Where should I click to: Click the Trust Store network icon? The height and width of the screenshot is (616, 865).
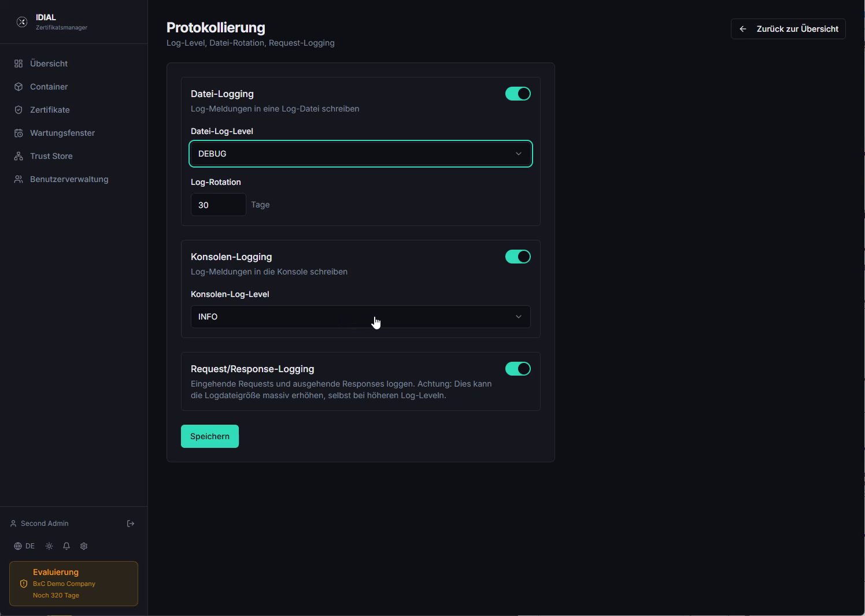pyautogui.click(x=19, y=156)
